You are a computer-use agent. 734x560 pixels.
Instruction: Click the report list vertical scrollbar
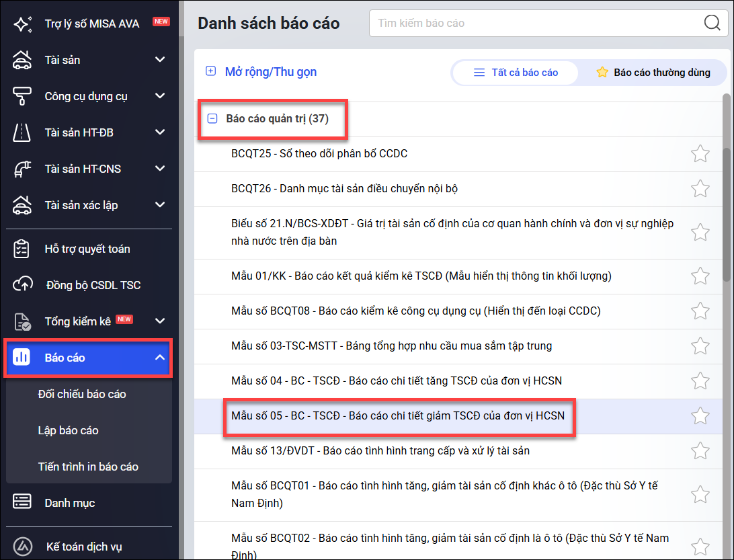(727, 188)
